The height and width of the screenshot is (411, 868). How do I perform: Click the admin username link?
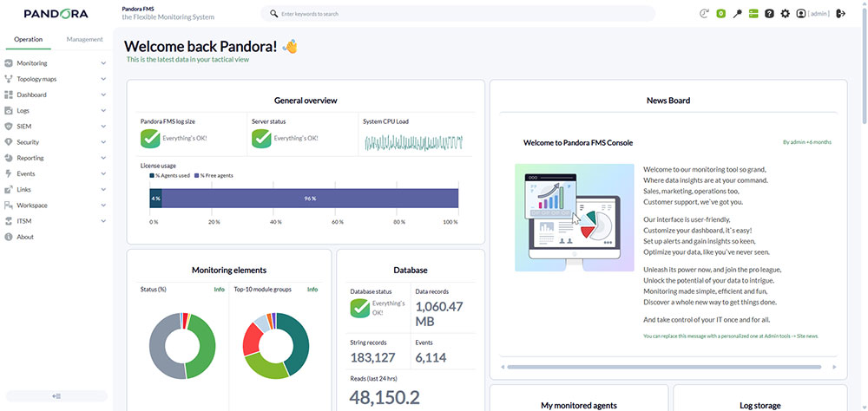coord(819,14)
